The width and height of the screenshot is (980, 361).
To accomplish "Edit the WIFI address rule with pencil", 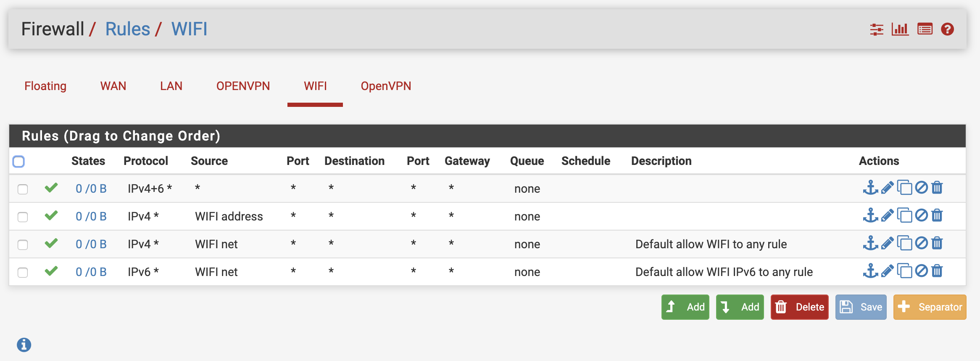I will coord(887,216).
